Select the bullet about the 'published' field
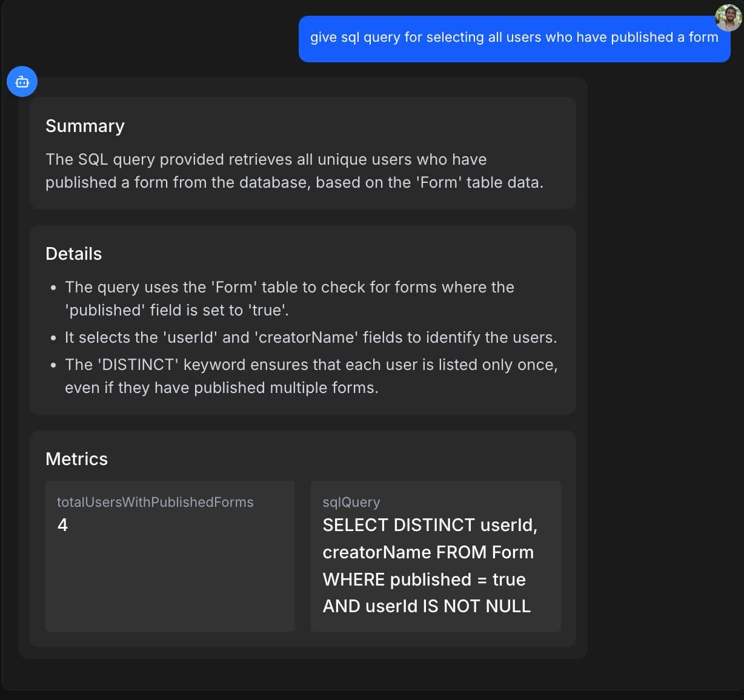Viewport: 744px width, 700px height. pyautogui.click(x=289, y=298)
